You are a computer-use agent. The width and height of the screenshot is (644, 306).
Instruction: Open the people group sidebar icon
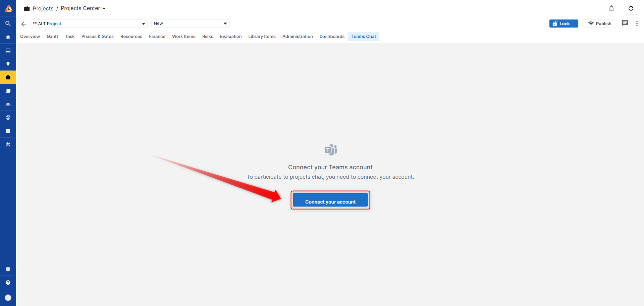coord(8,104)
